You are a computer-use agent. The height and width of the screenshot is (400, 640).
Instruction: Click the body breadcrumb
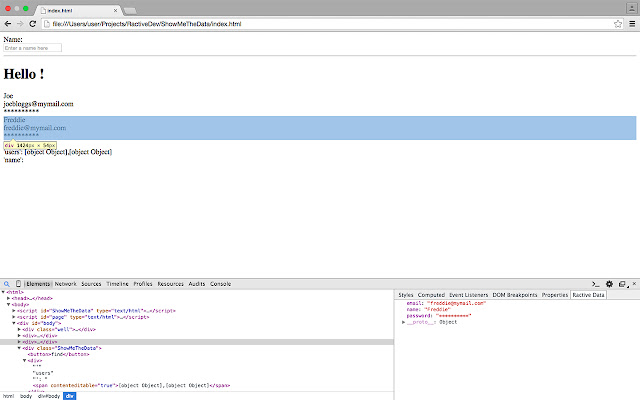point(26,396)
